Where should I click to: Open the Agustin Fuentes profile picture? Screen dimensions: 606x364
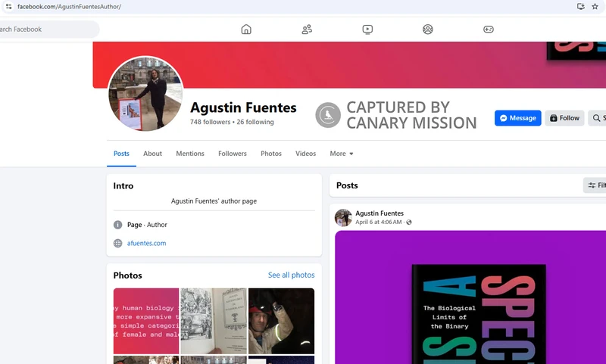click(146, 94)
